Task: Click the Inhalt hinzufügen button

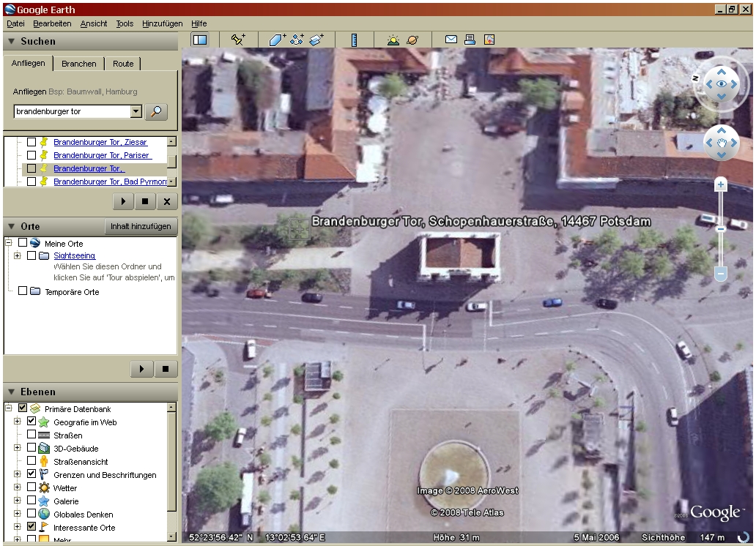Action: [x=141, y=226]
